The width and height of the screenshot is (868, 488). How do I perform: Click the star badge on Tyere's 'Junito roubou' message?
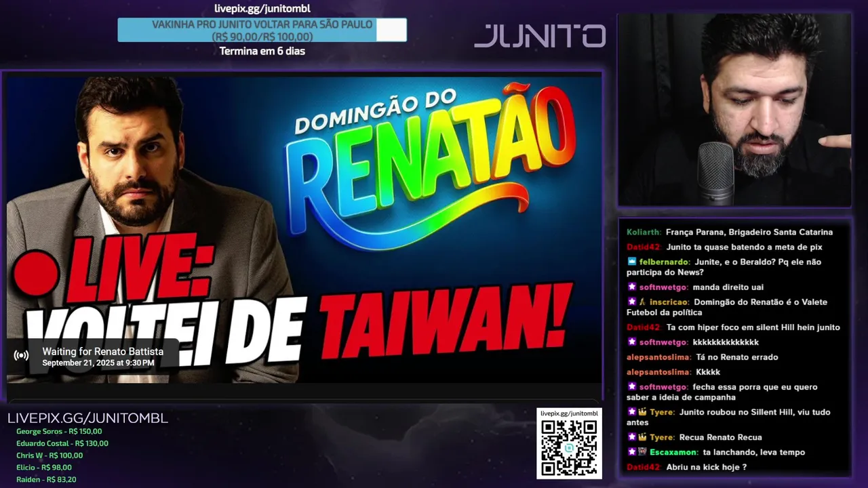(631, 412)
